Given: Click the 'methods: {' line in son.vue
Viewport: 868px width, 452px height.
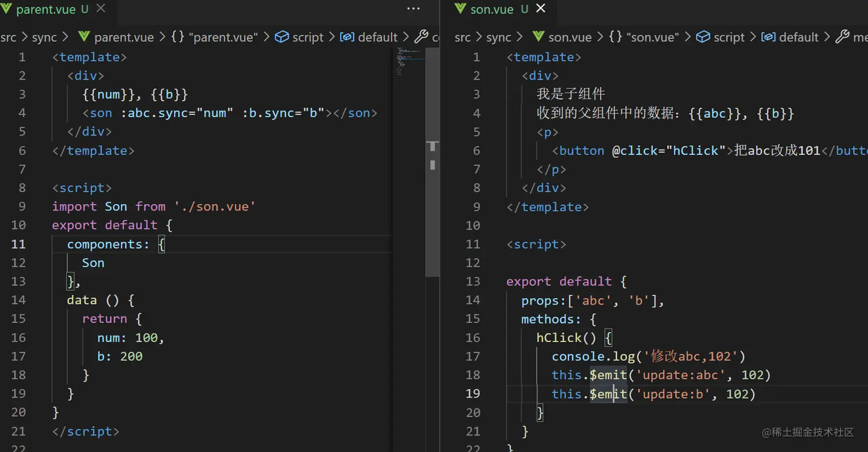Looking at the screenshot, I should pos(559,319).
